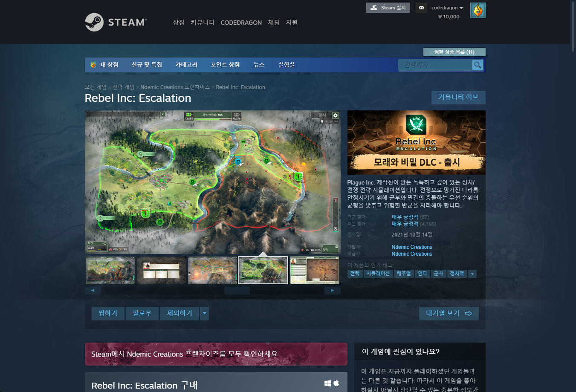Open the codedragon account dropdown
The width and height of the screenshot is (576, 392).
click(x=447, y=8)
